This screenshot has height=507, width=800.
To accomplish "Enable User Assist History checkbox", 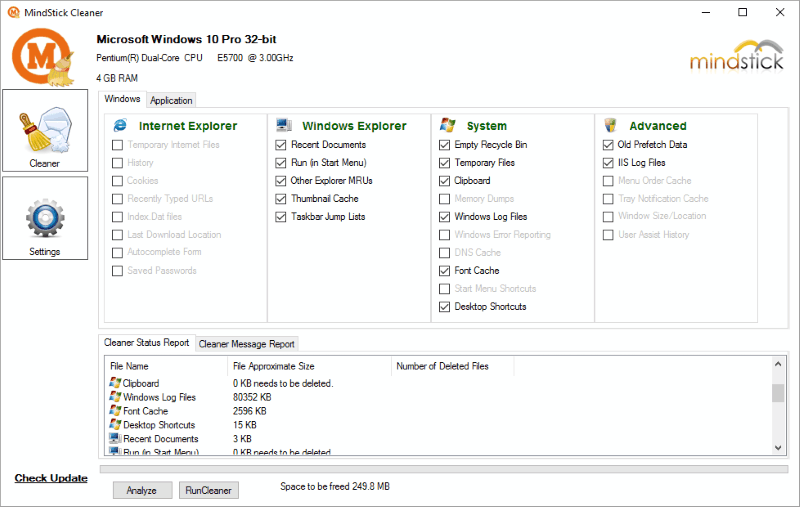I will click(608, 235).
